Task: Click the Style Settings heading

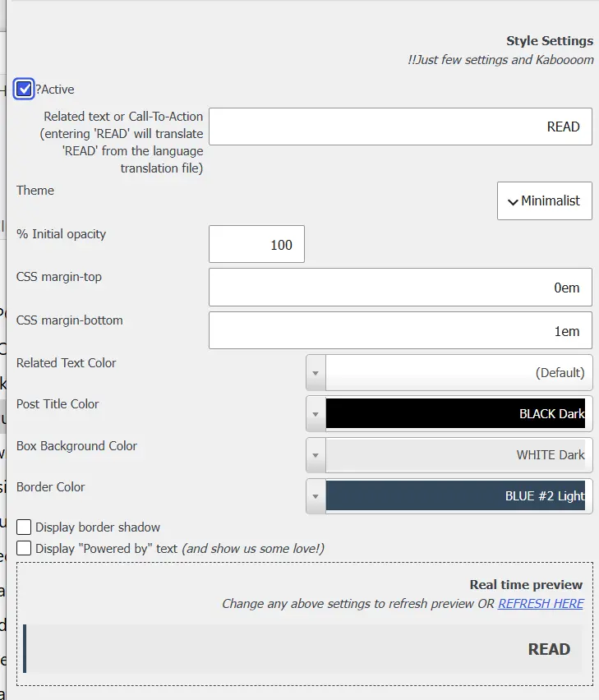Action: 550,40
